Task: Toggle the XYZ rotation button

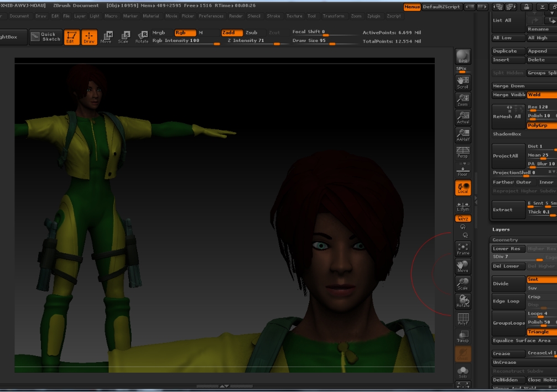Action: click(x=463, y=218)
